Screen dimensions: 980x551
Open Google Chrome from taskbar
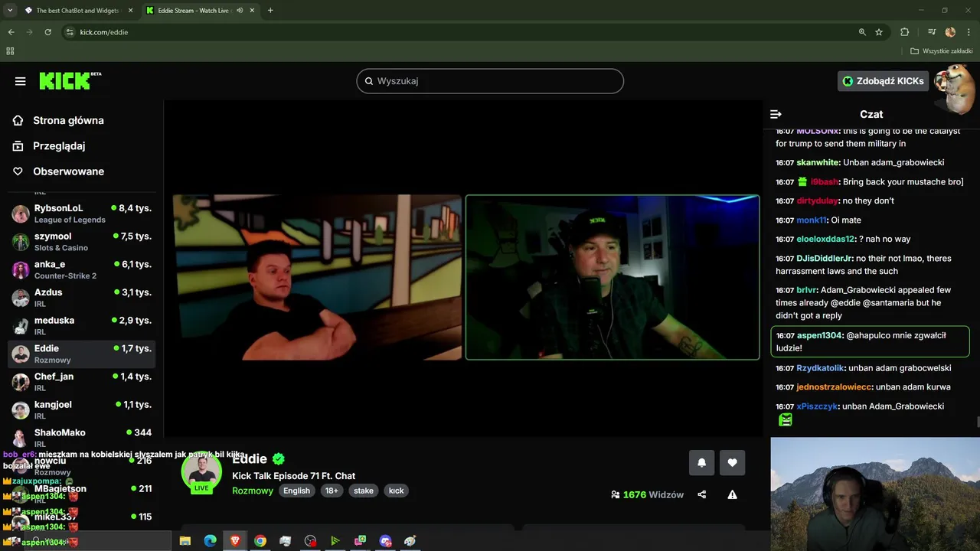[x=260, y=541]
